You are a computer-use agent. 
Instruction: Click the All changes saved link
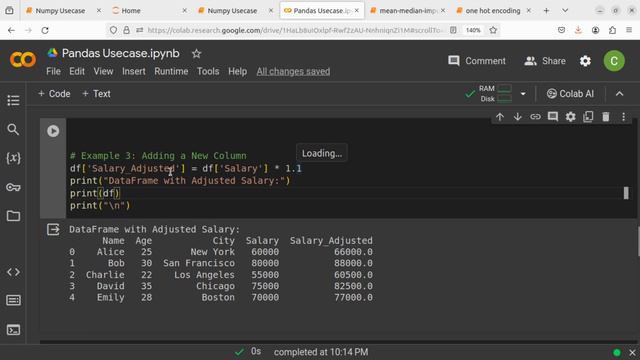click(x=293, y=71)
